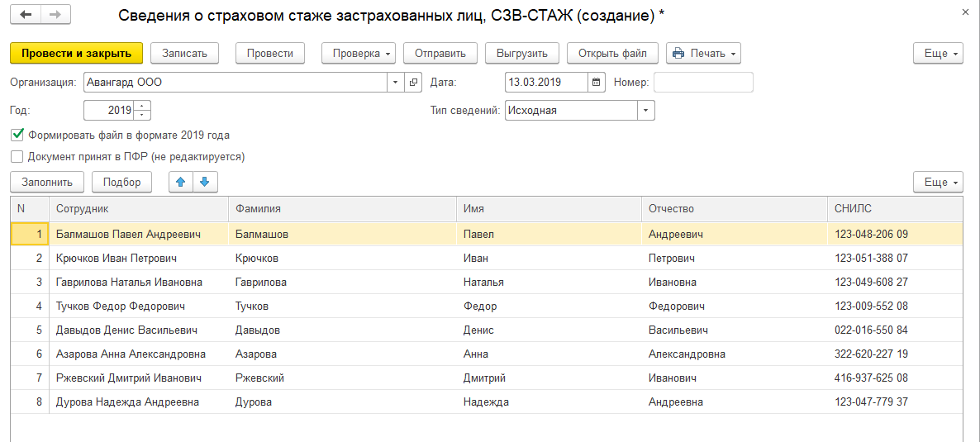Open the Печать printer menu

pyautogui.click(x=703, y=53)
